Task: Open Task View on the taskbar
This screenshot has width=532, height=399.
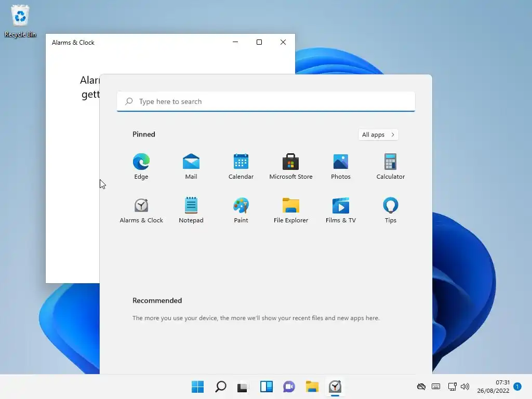Action: [x=242, y=387]
